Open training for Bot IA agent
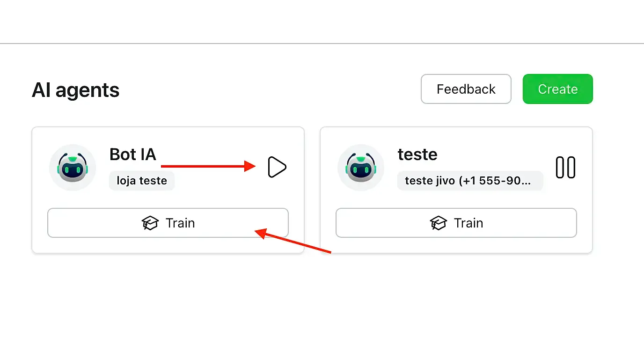The height and width of the screenshot is (352, 644). (168, 223)
